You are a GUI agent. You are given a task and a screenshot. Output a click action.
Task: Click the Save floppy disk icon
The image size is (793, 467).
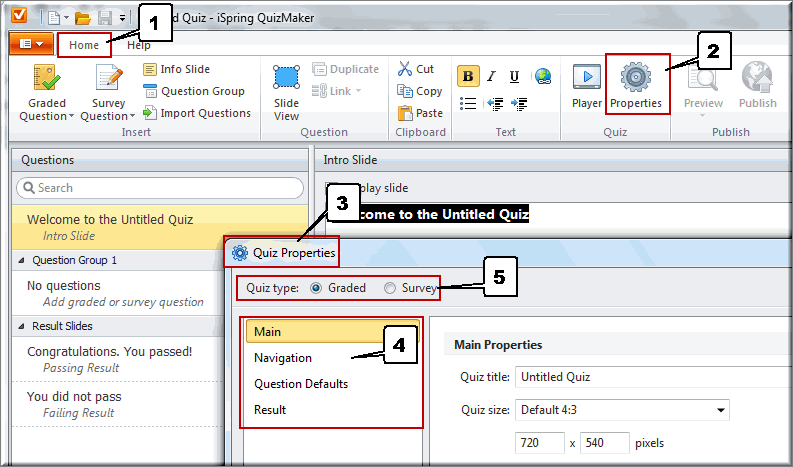point(105,18)
